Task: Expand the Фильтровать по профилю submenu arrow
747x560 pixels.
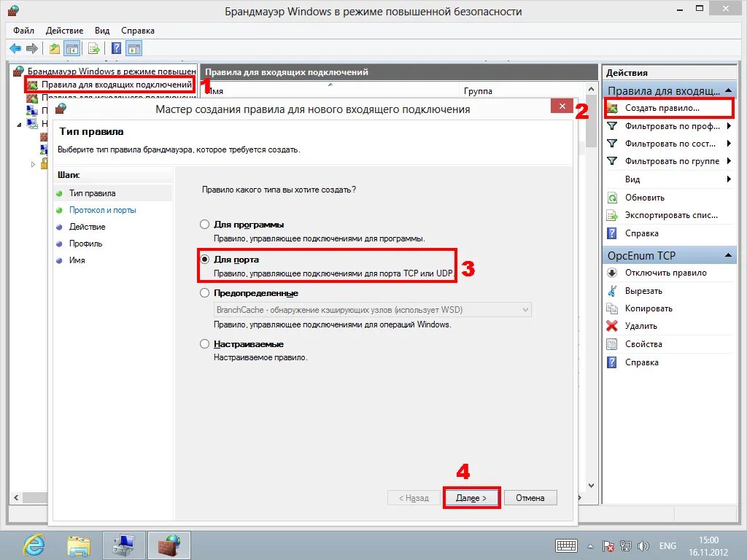Action: [x=729, y=126]
